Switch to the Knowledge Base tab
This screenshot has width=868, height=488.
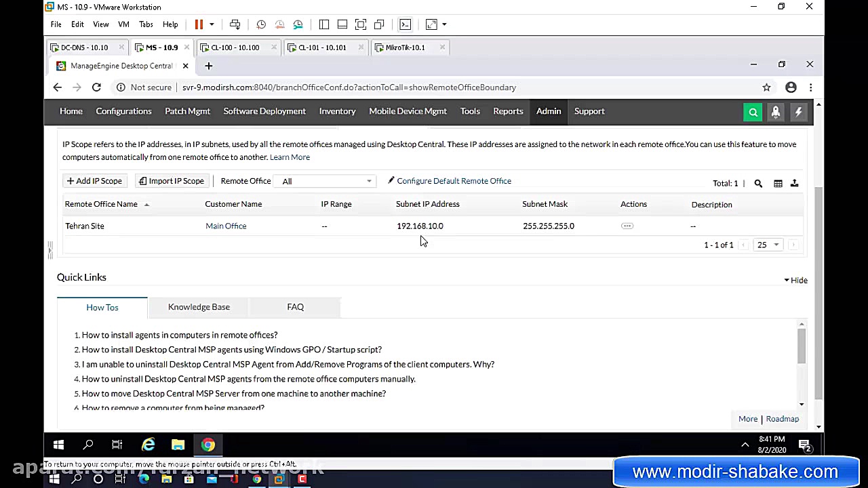tap(199, 307)
